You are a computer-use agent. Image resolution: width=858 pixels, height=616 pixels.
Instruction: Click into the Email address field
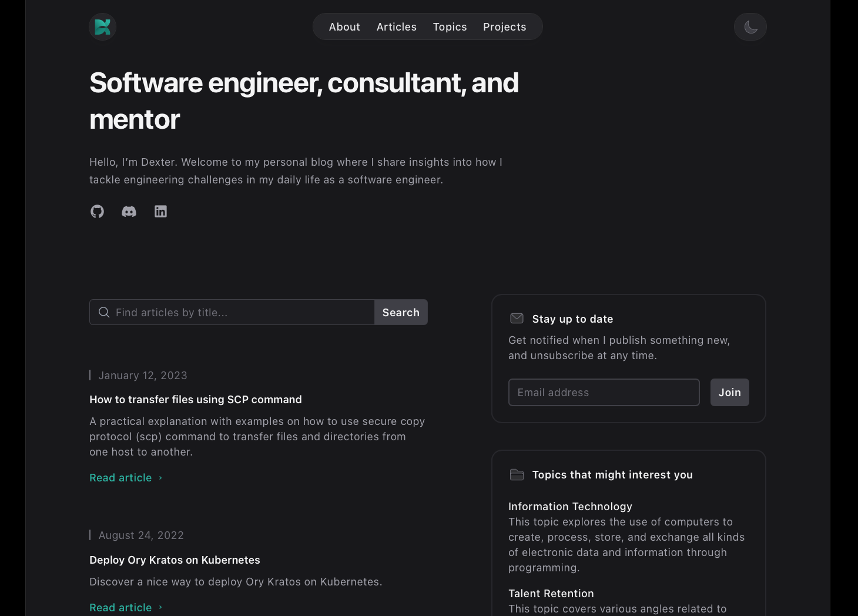(x=604, y=393)
